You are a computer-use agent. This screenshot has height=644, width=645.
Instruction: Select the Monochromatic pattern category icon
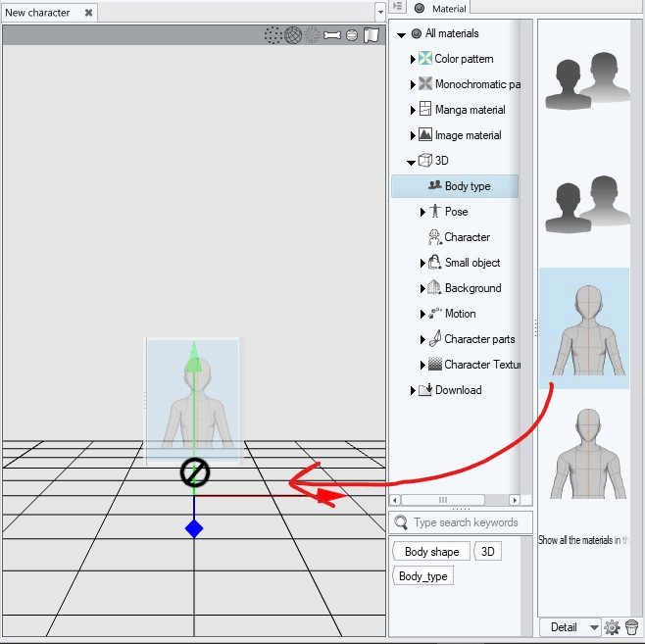tap(424, 83)
